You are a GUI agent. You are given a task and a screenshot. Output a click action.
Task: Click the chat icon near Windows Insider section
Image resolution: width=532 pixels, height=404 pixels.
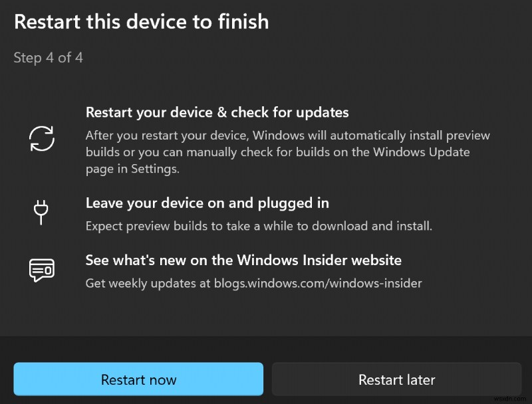click(x=41, y=269)
